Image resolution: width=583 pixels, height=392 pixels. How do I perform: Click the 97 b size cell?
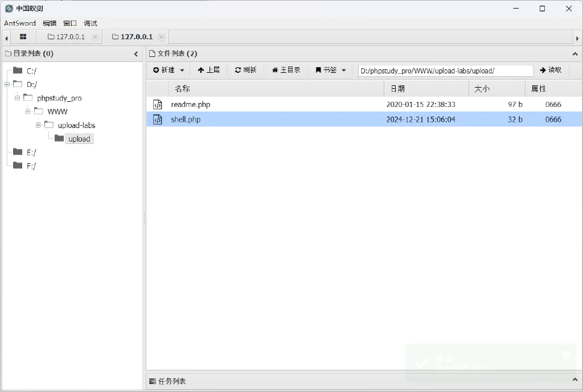515,105
